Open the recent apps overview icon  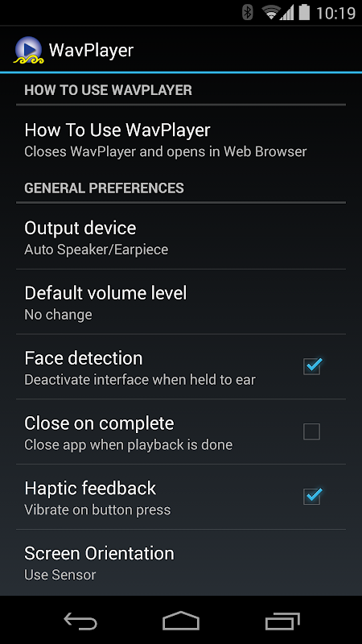coord(282,621)
